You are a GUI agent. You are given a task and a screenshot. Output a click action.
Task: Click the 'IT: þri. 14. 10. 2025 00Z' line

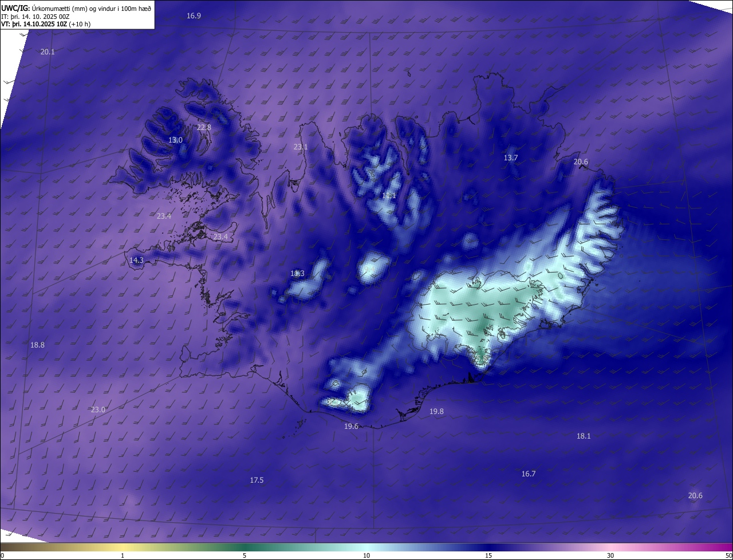36,16
